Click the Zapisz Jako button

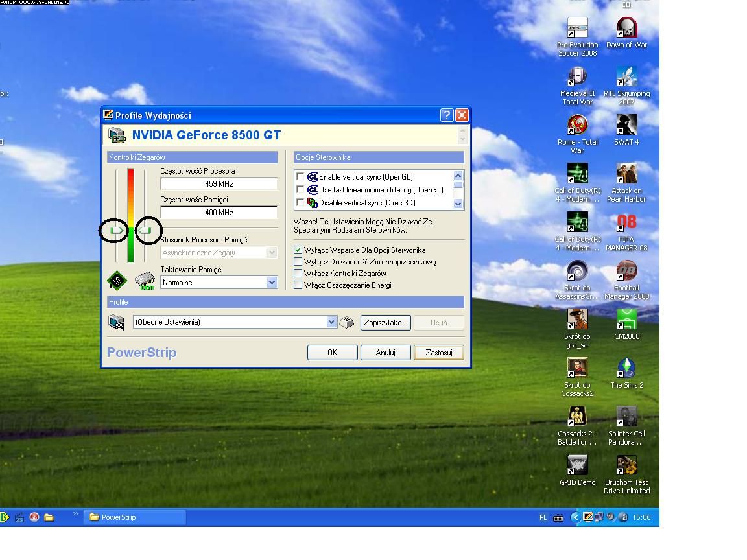(x=385, y=322)
